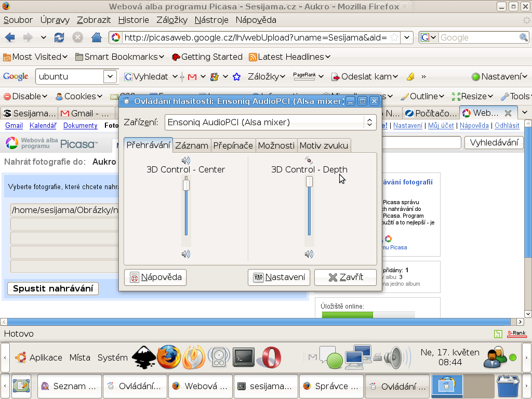Click the 3D Control - Center slider handle
Viewport: 532px width, 399px height.
[187, 185]
